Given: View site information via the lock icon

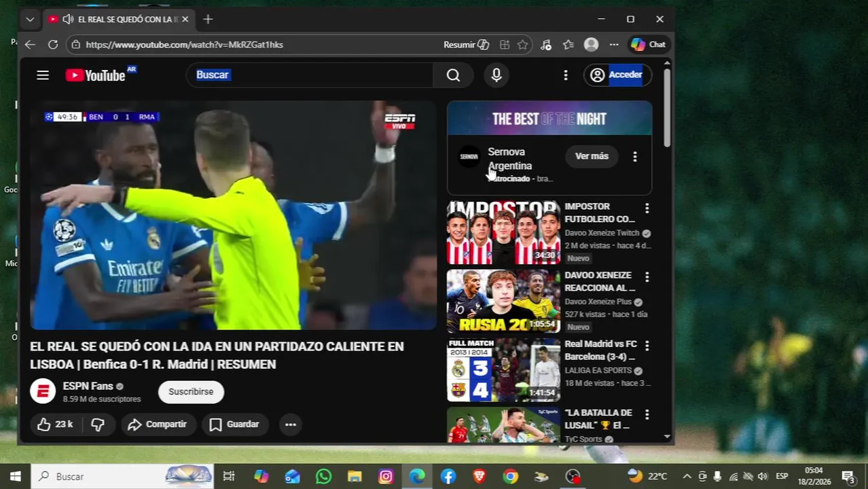Looking at the screenshot, I should click(x=76, y=45).
